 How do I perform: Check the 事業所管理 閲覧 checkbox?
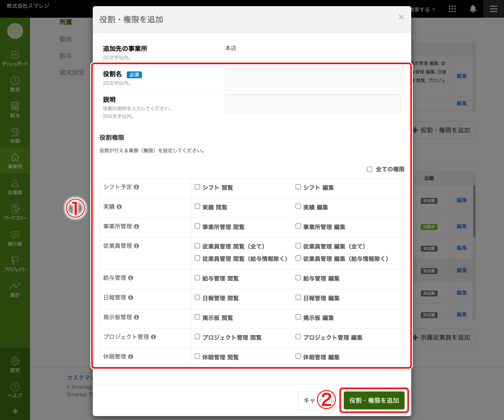pyautogui.click(x=197, y=226)
